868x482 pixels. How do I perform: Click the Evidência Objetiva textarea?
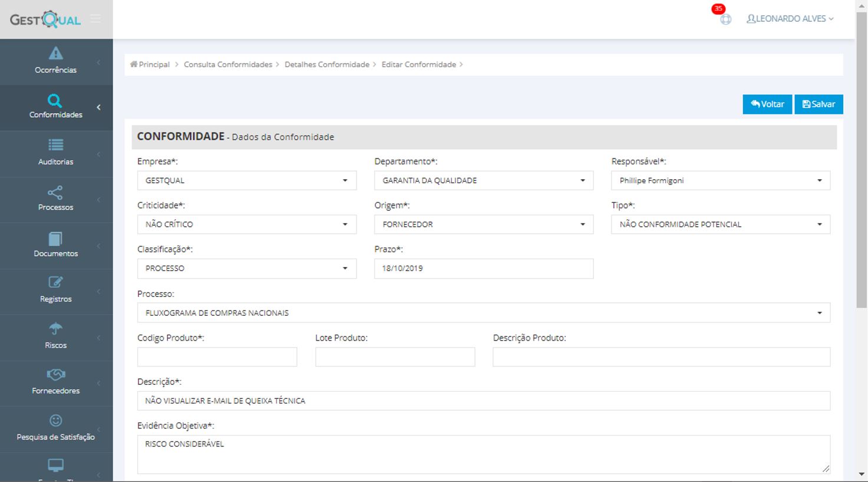[484, 454]
